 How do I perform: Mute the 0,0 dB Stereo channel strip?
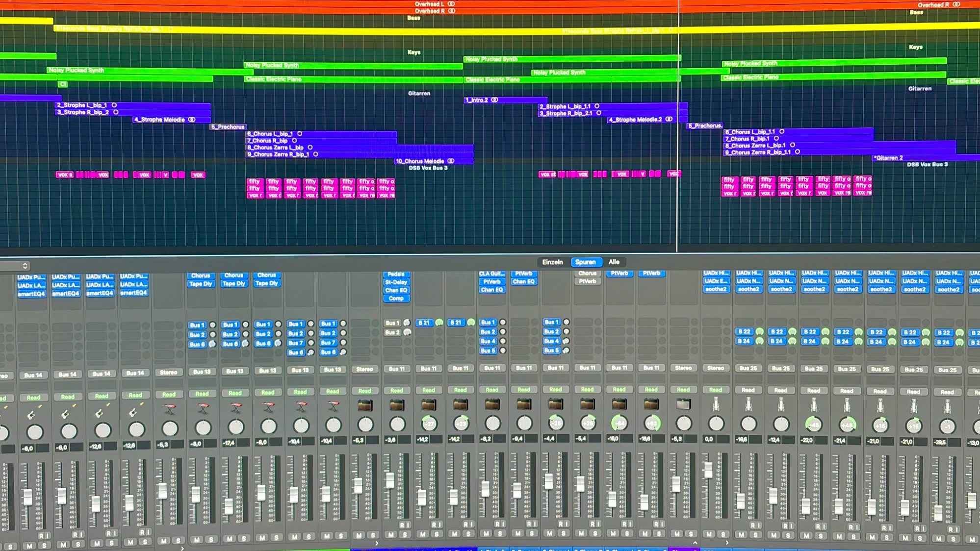pos(709,534)
